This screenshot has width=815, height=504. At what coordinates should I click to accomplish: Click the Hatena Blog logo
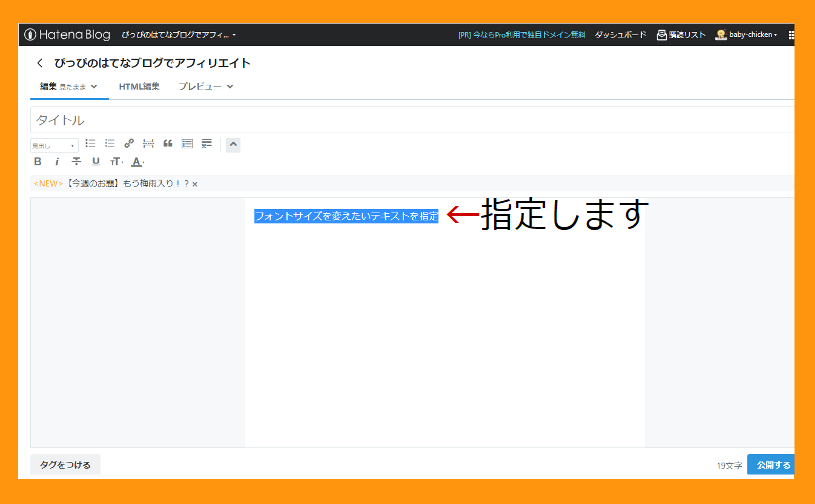coord(67,35)
